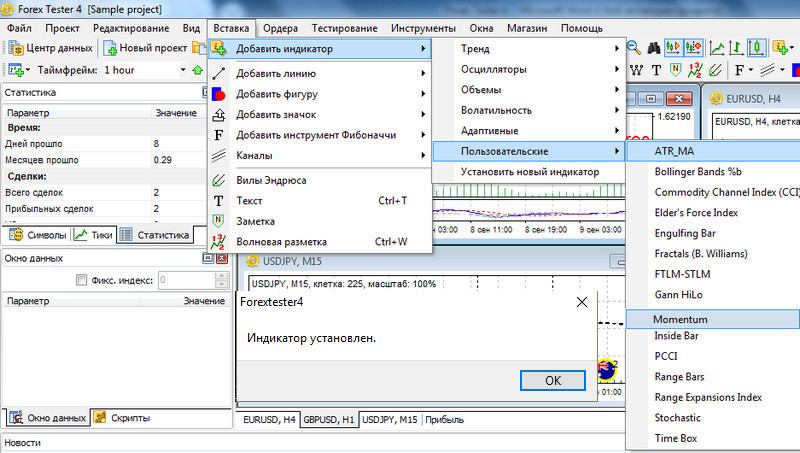This screenshot has height=453, width=800.
Task: Click the Channels (Каналы) menu icon
Action: 218,156
